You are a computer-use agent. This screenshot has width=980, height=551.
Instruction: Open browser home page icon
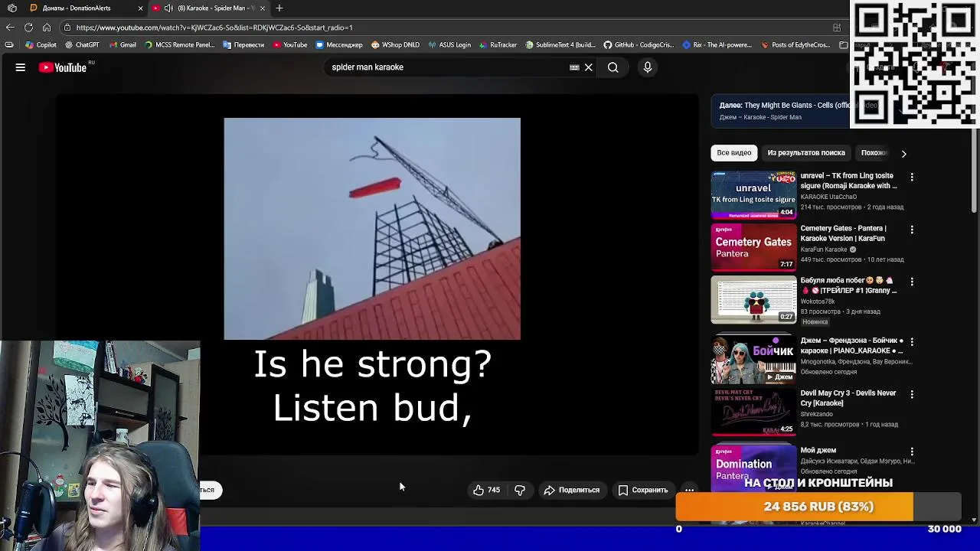tap(47, 28)
